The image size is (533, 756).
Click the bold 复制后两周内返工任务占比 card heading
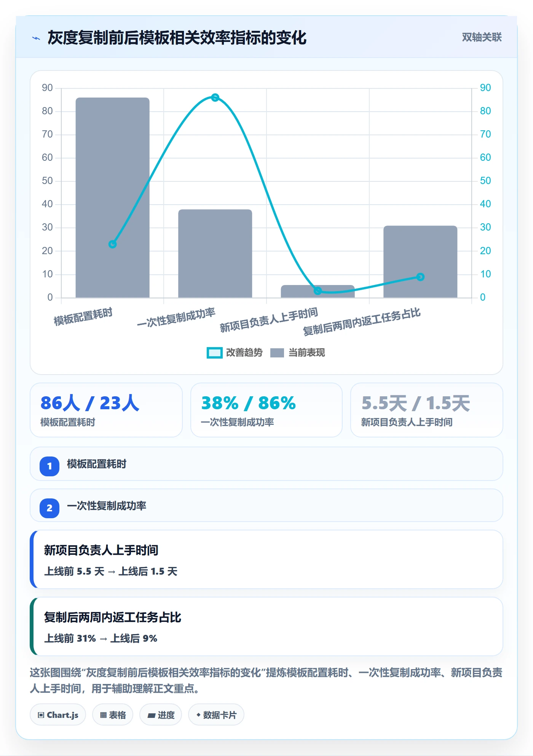(x=113, y=617)
